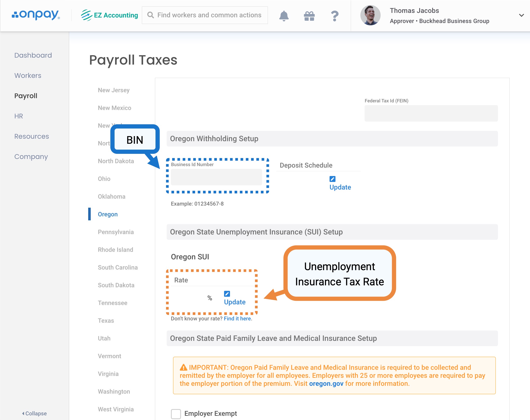Open the gift rewards icon

click(x=309, y=16)
